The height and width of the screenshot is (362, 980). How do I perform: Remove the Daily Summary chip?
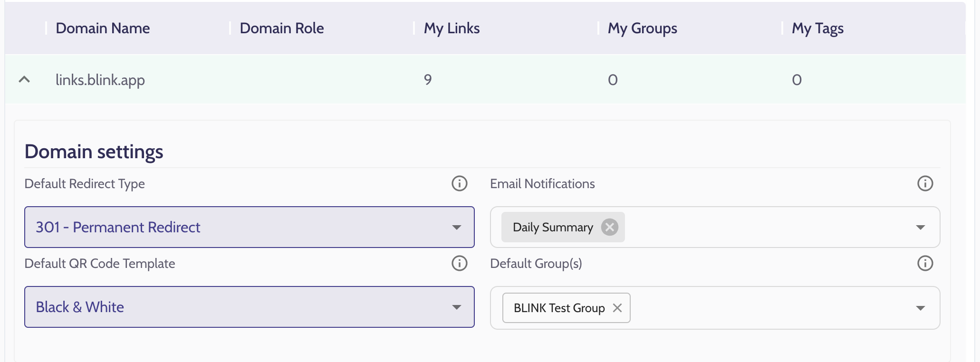pos(610,227)
